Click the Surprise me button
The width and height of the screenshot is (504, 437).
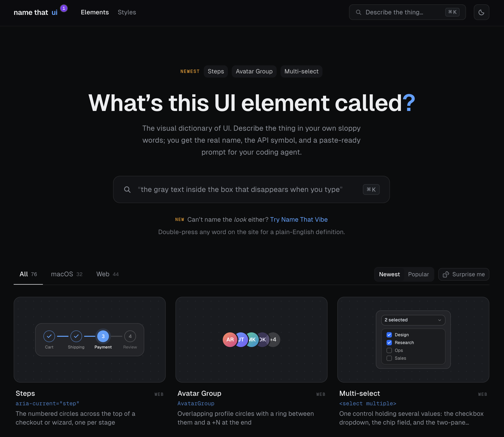[x=464, y=274]
